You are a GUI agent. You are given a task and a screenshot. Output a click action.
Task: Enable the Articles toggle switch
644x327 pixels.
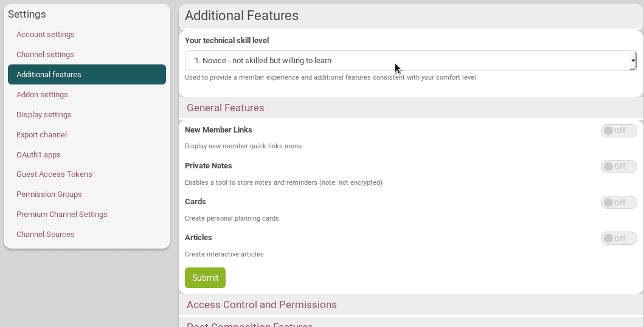(618, 238)
